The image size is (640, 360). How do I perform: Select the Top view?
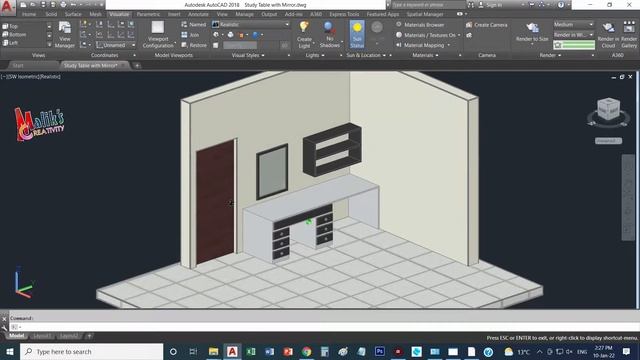(10, 26)
